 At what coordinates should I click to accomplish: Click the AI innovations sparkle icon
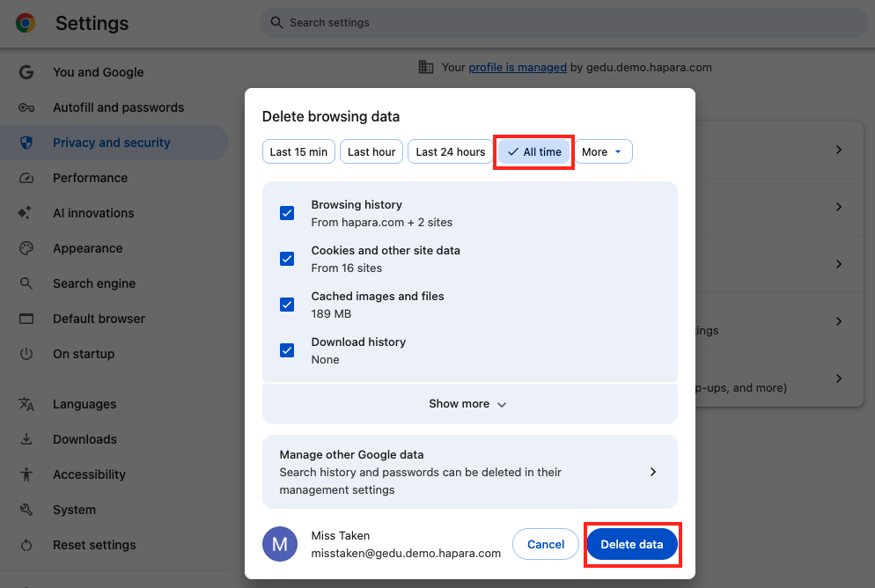pyautogui.click(x=26, y=213)
